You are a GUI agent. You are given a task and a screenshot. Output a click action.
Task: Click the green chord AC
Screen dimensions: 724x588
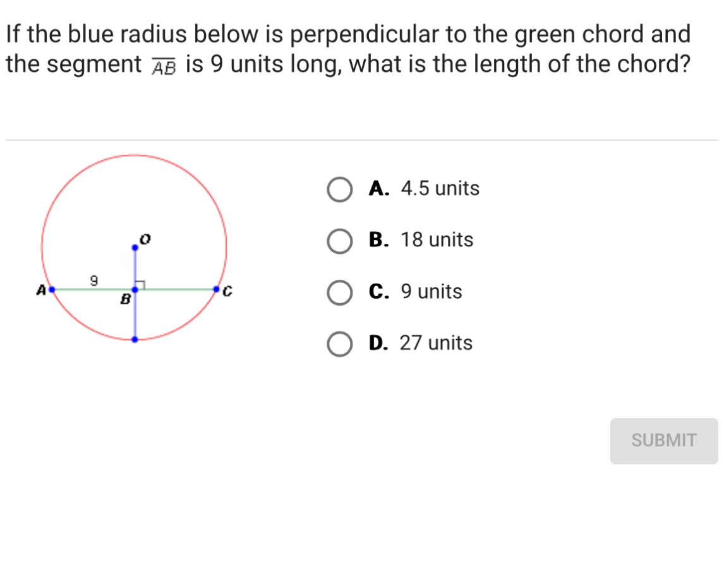[177, 289]
